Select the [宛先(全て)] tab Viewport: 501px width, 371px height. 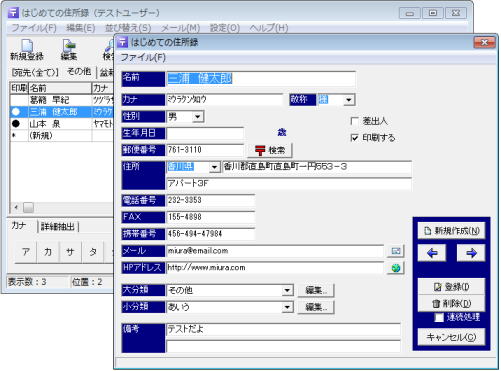[x=35, y=72]
